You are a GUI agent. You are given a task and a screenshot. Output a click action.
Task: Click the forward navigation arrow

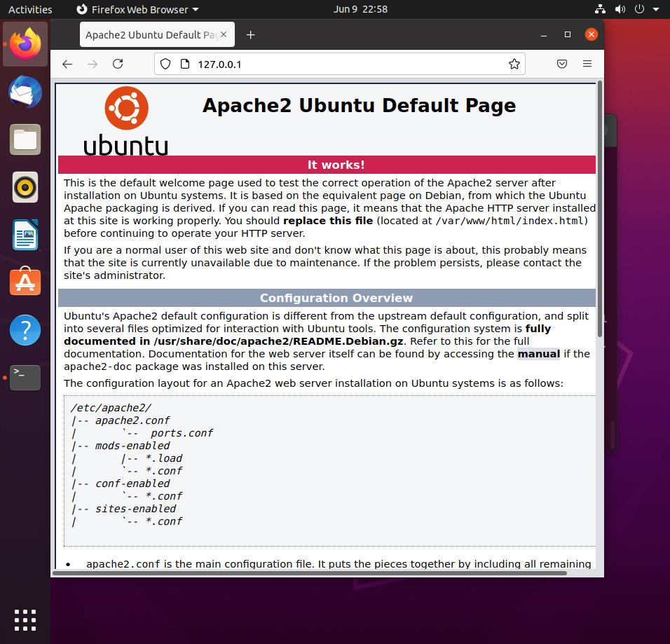click(x=93, y=64)
